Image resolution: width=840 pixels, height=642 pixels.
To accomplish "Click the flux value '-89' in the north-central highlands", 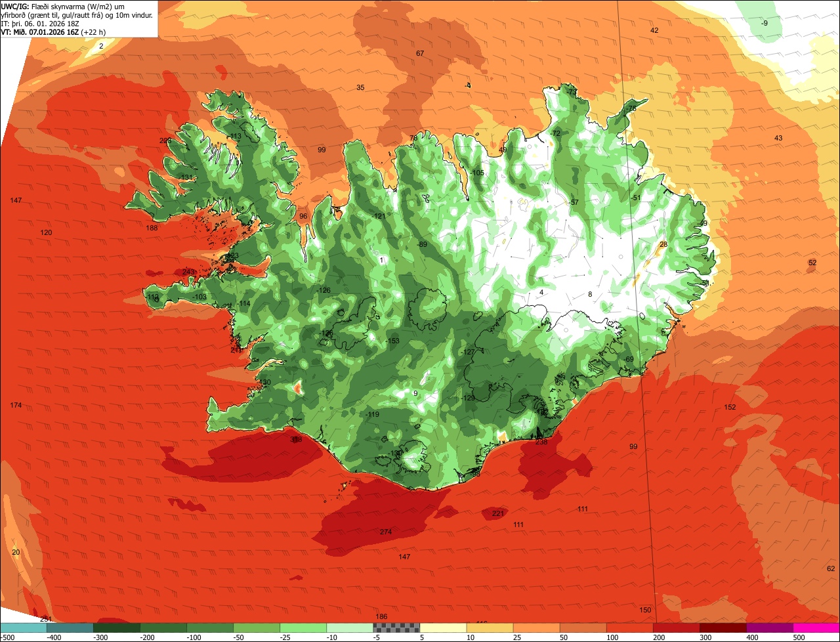I will [x=421, y=244].
